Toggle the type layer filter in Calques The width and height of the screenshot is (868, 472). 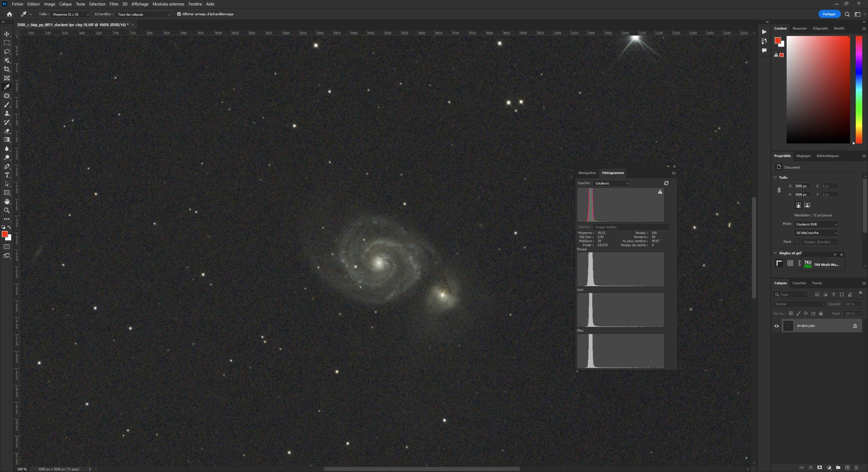[833, 294]
